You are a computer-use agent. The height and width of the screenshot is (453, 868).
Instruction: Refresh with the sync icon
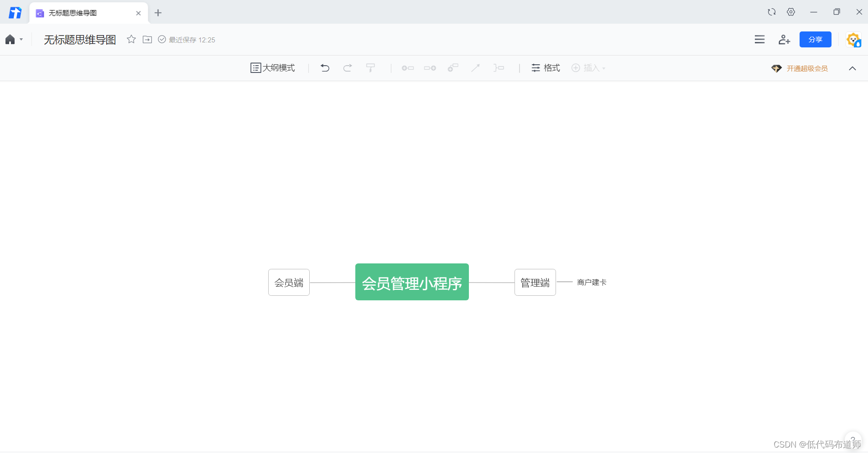pos(772,12)
